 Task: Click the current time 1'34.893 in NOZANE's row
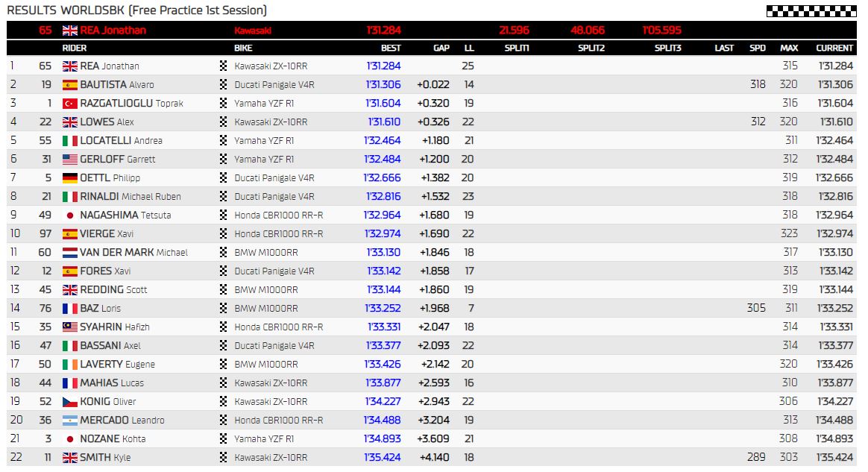pyautogui.click(x=834, y=438)
